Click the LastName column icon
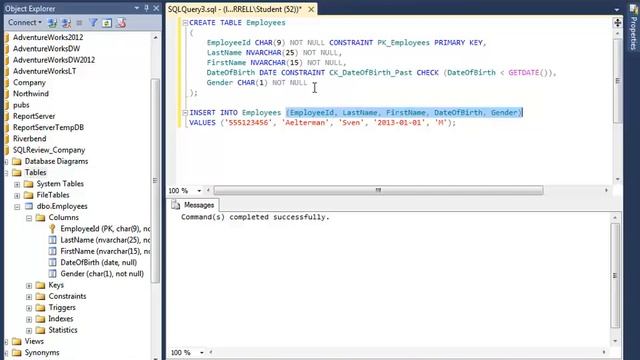Viewport: 640px width, 360px height. coord(52,240)
